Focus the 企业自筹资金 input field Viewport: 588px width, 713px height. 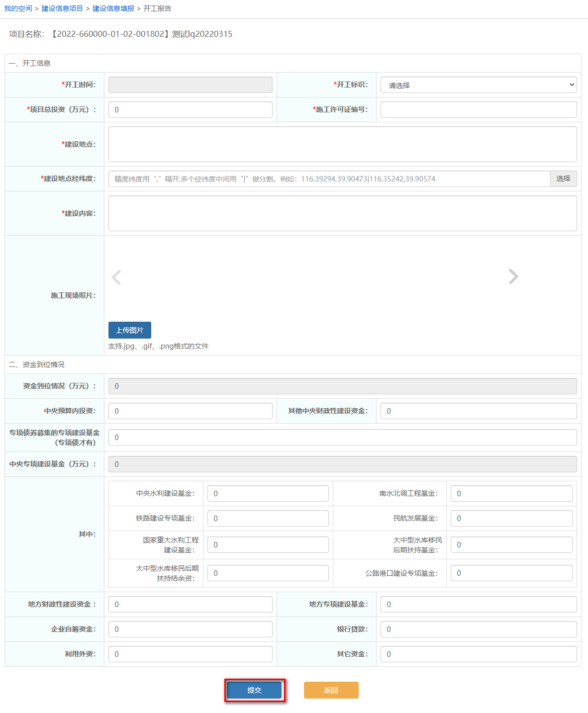190,629
